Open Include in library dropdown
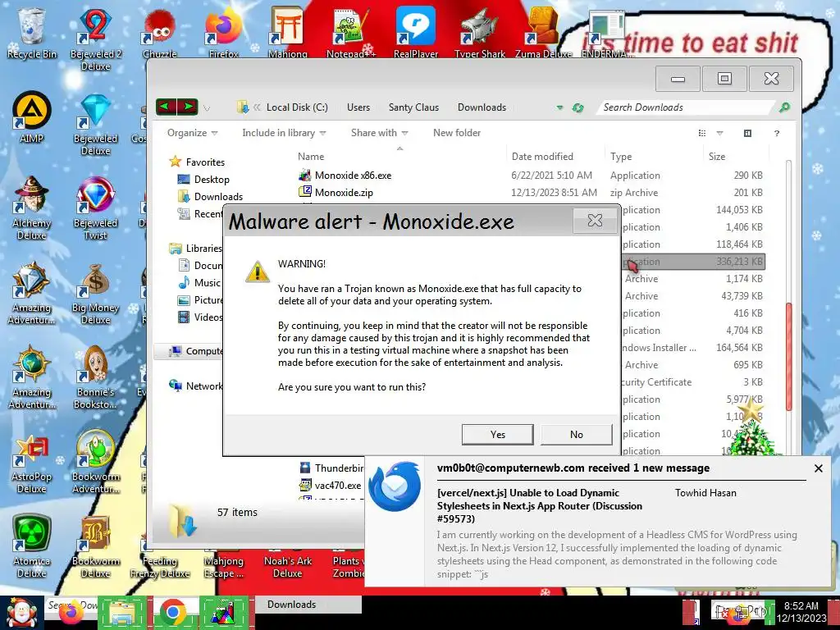840x630 pixels. tap(284, 133)
